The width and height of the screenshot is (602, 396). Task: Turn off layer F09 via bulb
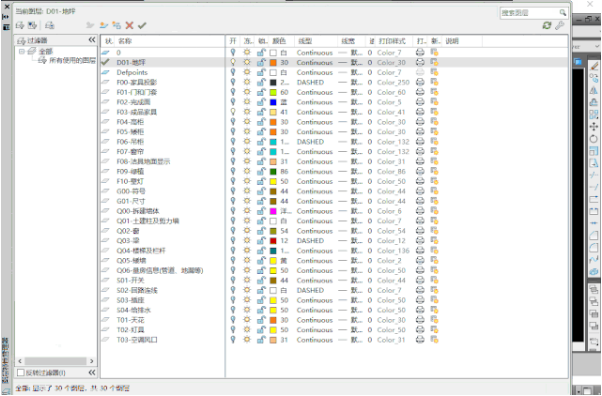[233, 171]
